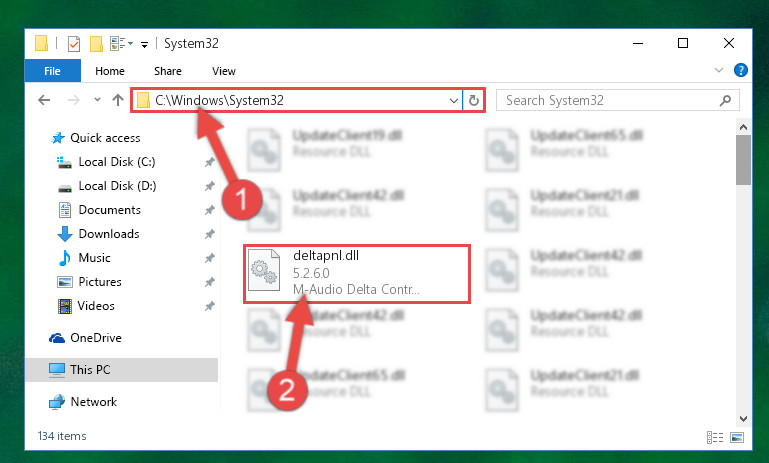Viewport: 769px width, 463px height.
Task: Click the Quick access star icon
Action: pyautogui.click(x=58, y=138)
